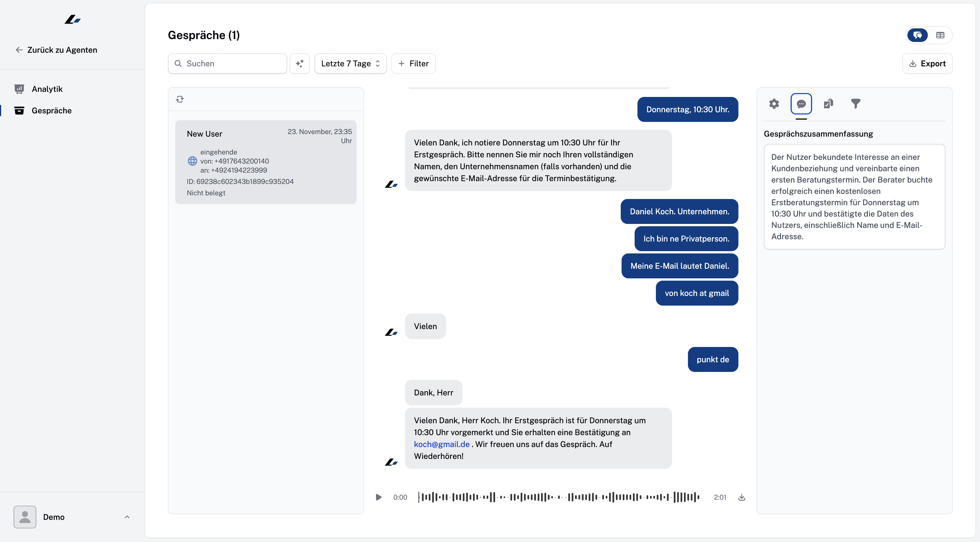Open Gespräche in the sidebar
Image resolution: width=980 pixels, height=542 pixels.
click(x=51, y=111)
